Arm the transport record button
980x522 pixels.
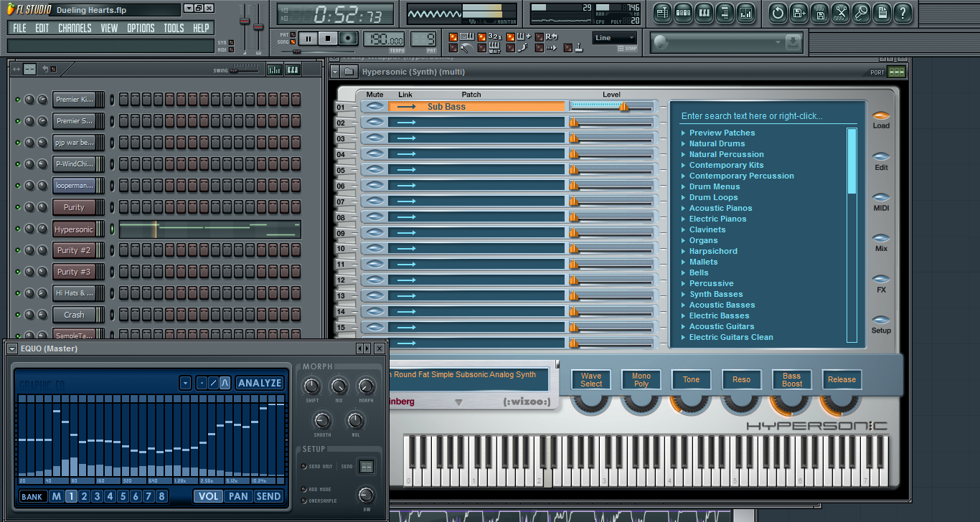(348, 39)
